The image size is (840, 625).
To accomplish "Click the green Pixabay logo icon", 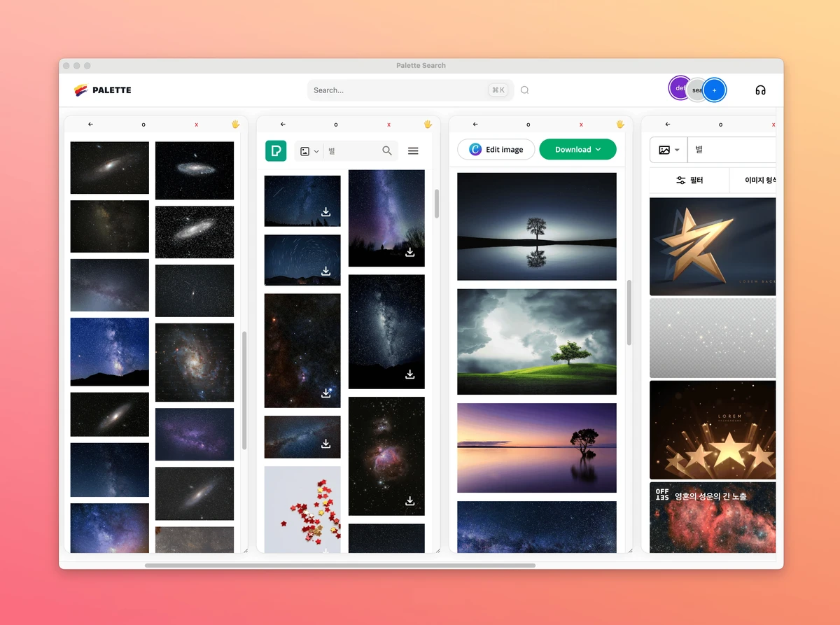I will [276, 150].
